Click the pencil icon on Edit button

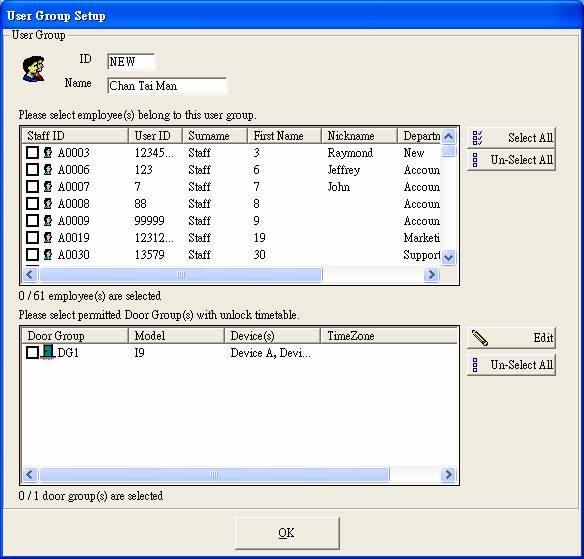point(480,338)
